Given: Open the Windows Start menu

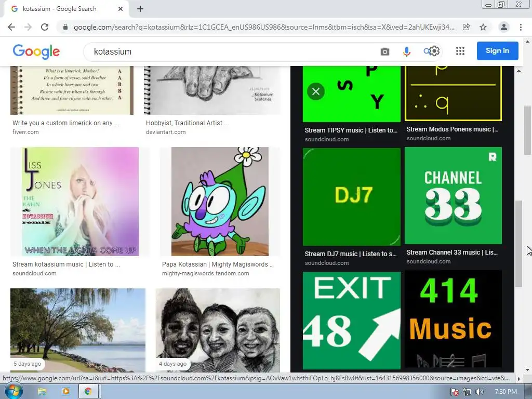Looking at the screenshot, I should tap(13, 391).
